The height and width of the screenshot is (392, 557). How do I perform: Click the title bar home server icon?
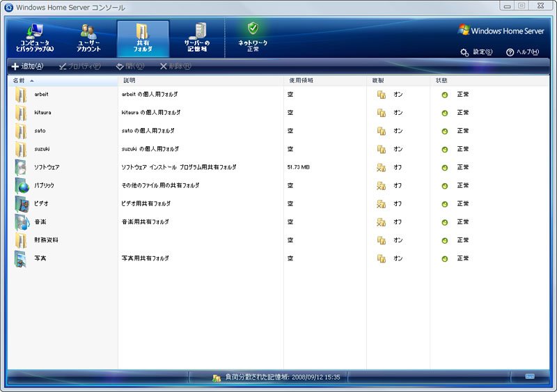[x=9, y=7]
